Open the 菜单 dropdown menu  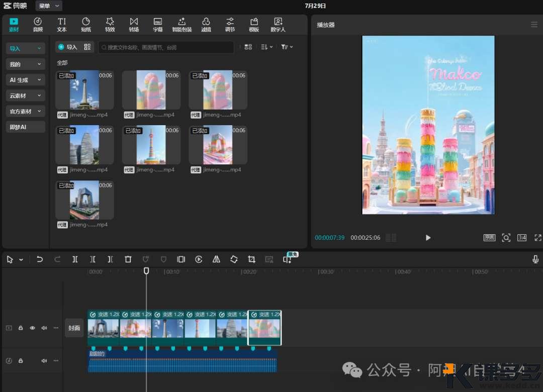[x=49, y=6]
